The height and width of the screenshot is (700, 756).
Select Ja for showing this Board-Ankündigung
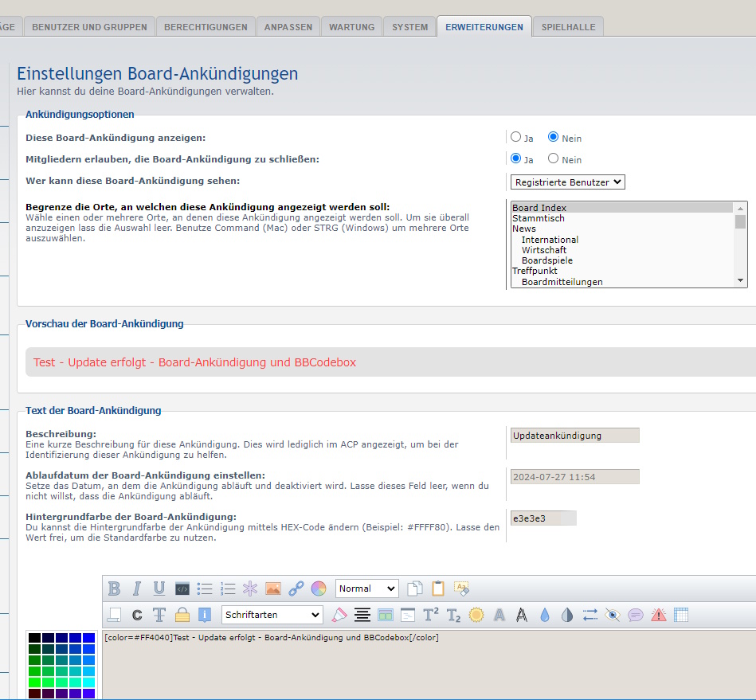coord(516,137)
